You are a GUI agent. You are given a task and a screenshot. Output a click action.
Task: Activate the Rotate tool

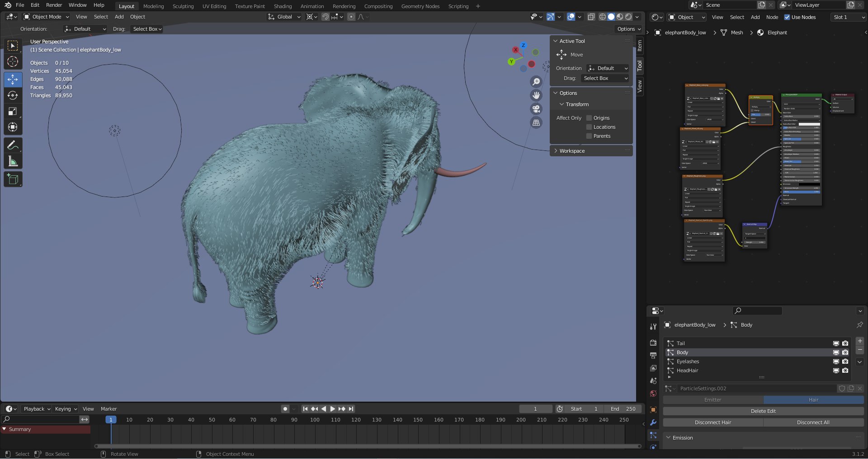(x=13, y=95)
